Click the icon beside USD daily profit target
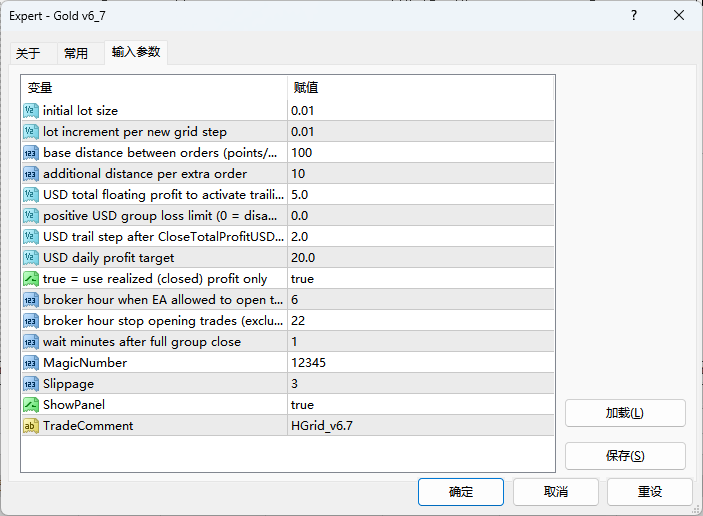Viewport: 703px width, 516px height. (x=30, y=258)
